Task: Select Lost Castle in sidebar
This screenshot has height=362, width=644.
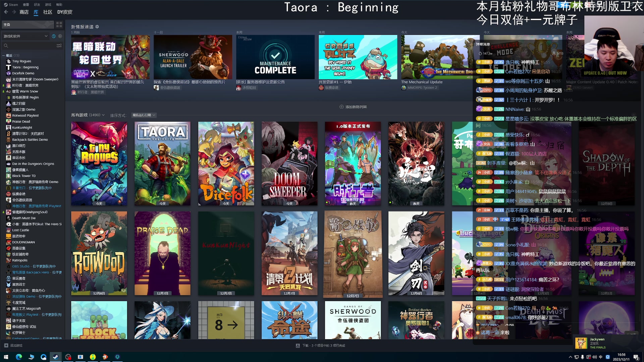Action: click(20, 230)
